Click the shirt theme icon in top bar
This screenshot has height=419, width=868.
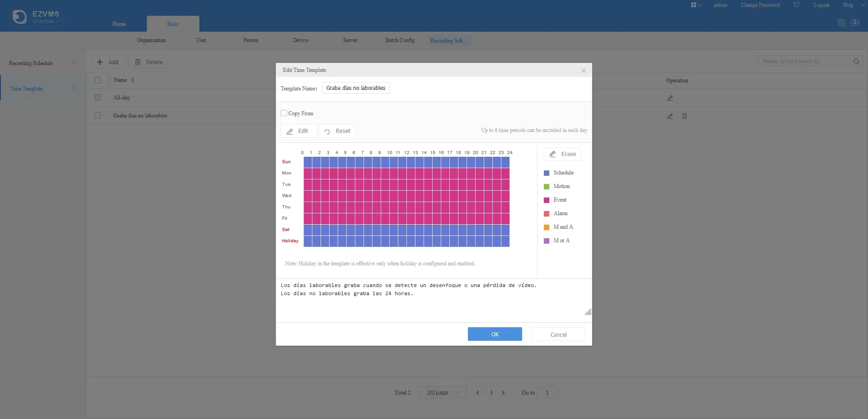tap(797, 5)
